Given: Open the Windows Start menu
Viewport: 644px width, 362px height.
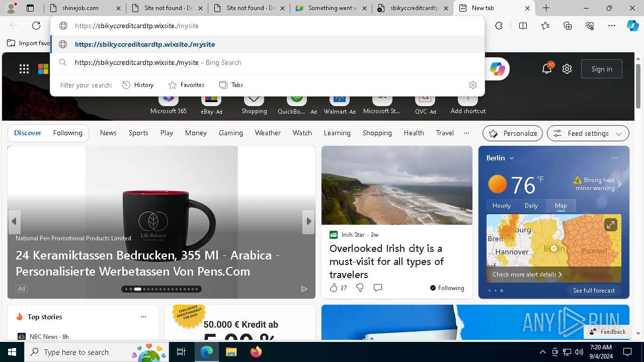Looking at the screenshot, I should coord(12,352).
